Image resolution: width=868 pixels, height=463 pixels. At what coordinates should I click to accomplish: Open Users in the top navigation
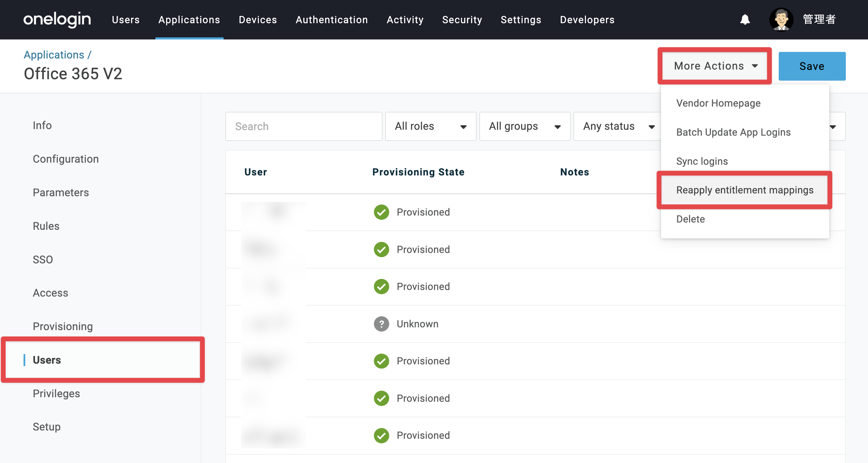coord(126,20)
